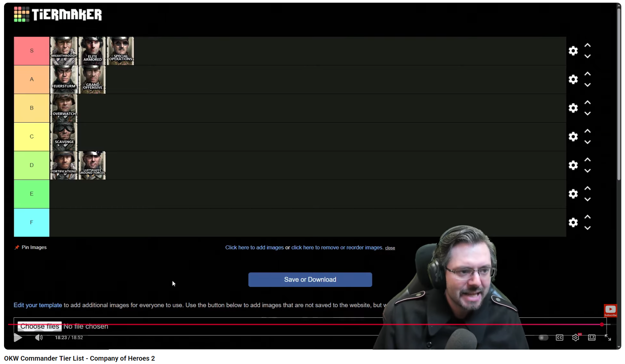The image size is (625, 364).
Task: Open settings gear for C tier row
Action: [573, 136]
